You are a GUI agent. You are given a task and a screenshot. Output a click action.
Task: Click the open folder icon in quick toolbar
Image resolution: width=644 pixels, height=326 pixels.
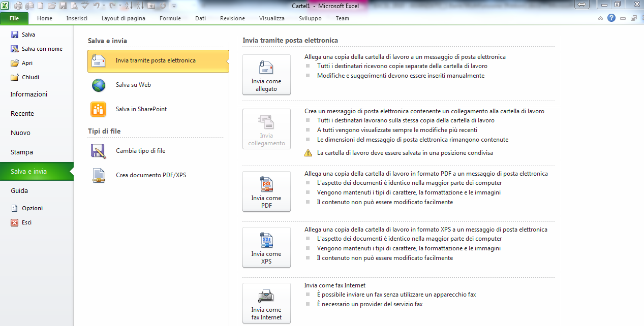coord(52,6)
